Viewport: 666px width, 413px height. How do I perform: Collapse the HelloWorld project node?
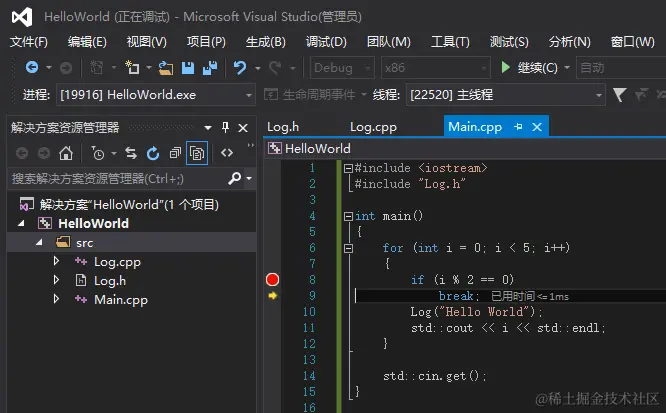tap(21, 223)
